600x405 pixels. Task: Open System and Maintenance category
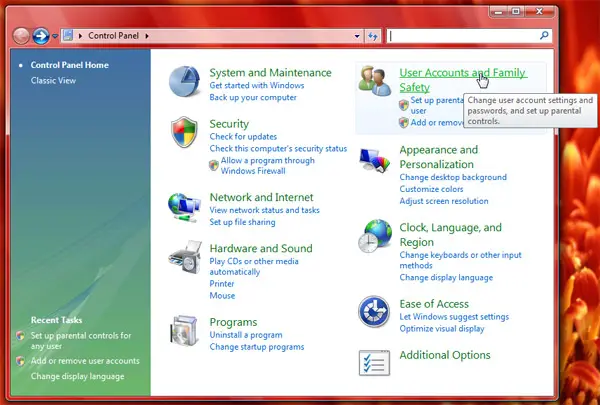click(x=270, y=73)
